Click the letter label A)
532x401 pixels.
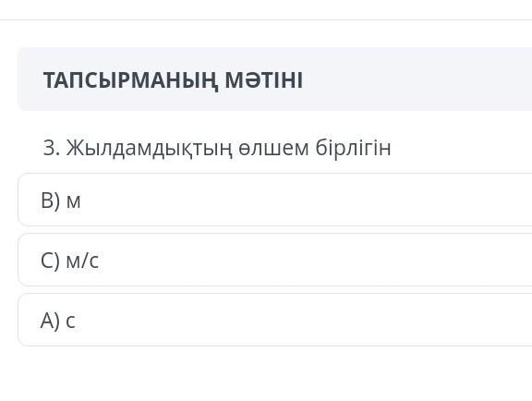pyautogui.click(x=50, y=321)
